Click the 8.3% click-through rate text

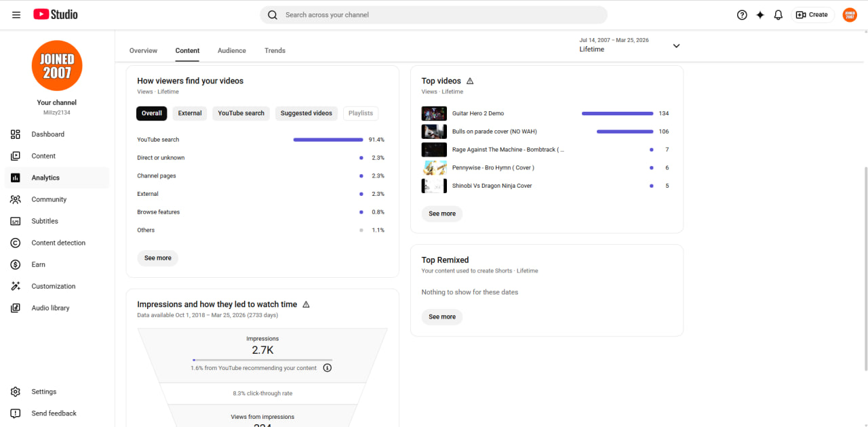click(x=262, y=393)
